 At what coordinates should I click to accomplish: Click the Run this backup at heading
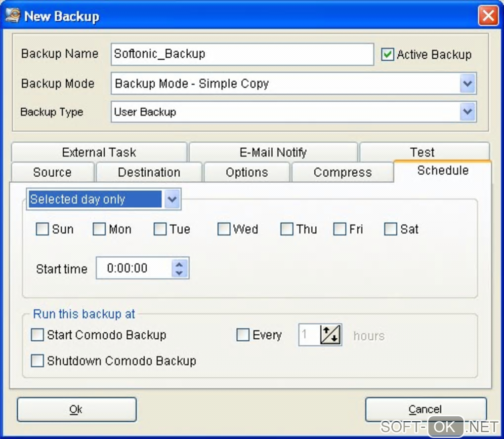point(84,314)
